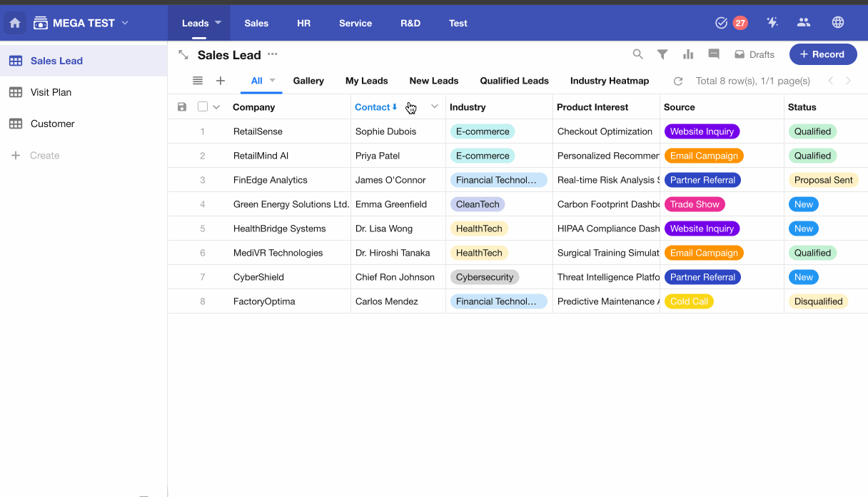This screenshot has height=497, width=868.
Task: Select Visit Plan in the sidebar
Action: point(51,92)
